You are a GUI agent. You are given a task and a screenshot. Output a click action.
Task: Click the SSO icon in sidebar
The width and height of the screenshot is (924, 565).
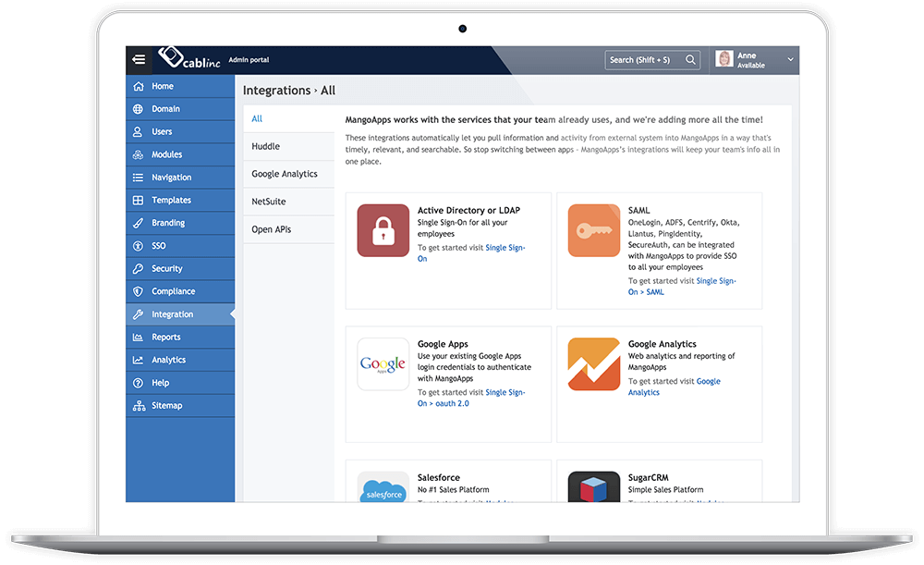[138, 246]
